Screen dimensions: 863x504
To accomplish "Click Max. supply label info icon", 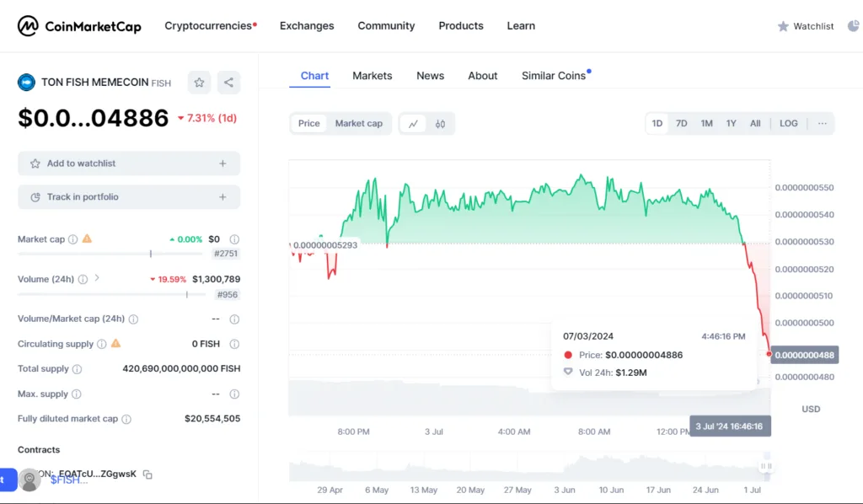I will (x=77, y=394).
